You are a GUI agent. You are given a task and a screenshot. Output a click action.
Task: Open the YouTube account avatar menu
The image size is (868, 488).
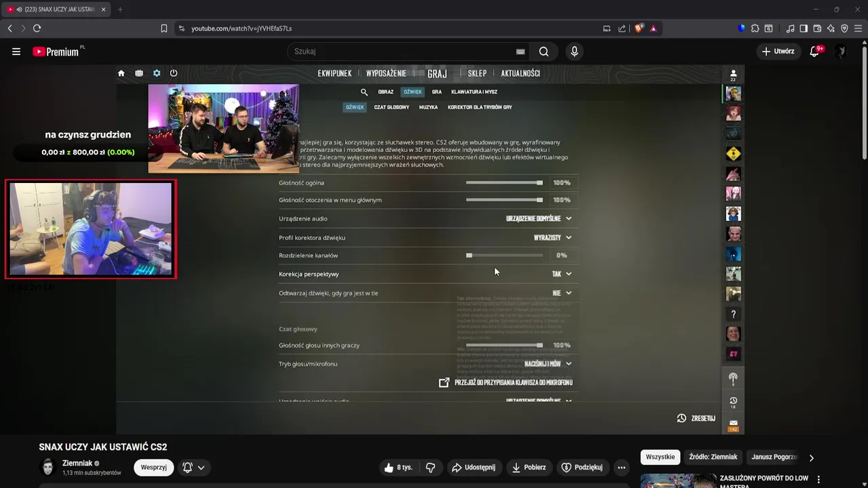[840, 52]
